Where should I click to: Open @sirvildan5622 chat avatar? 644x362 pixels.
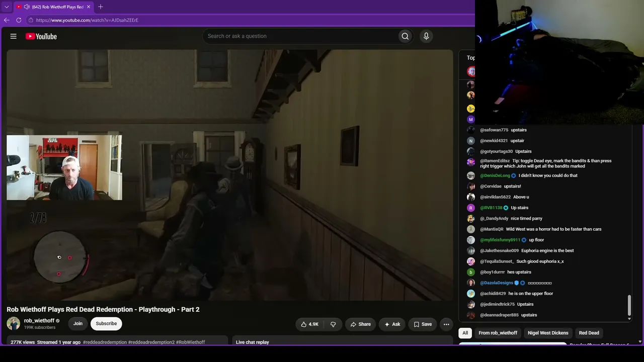(471, 197)
